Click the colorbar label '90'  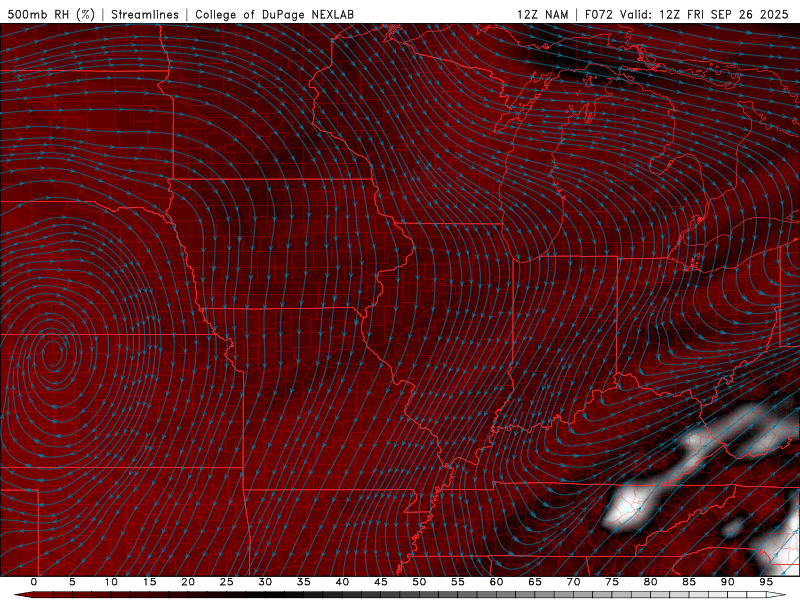click(x=727, y=582)
